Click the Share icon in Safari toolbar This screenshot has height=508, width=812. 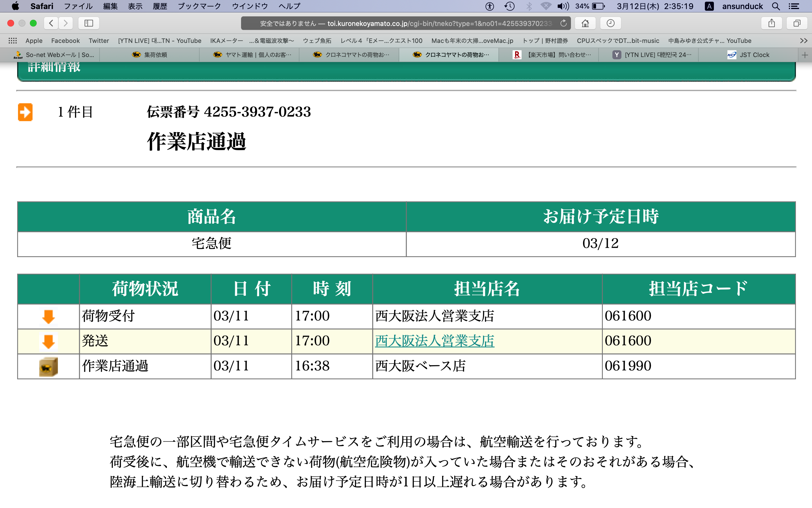(772, 23)
